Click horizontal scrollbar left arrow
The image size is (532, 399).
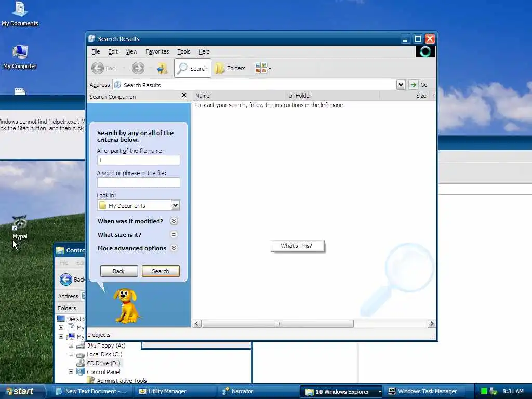tap(197, 324)
